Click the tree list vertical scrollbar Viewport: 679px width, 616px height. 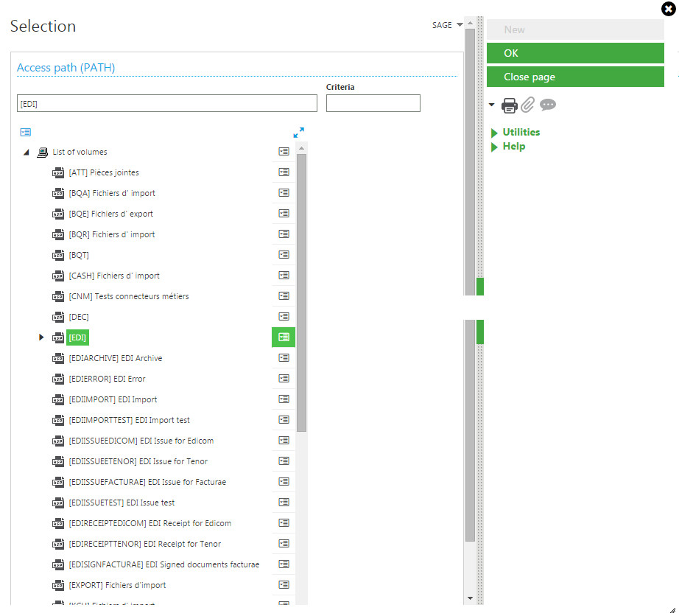point(301,295)
